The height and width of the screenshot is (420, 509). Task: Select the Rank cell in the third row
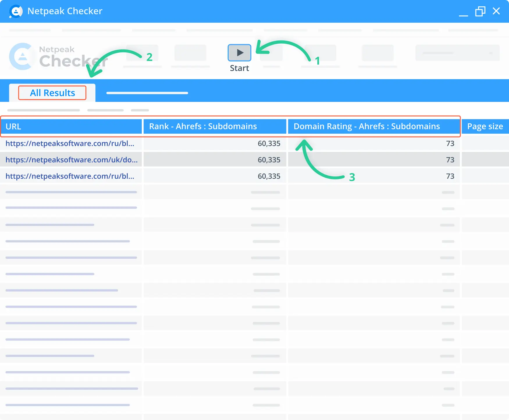pyautogui.click(x=269, y=176)
